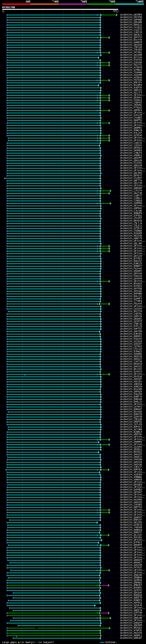Click hit label UniRef100_B2AUQ5
This screenshot has width=146, height=644.
coord(131,233)
